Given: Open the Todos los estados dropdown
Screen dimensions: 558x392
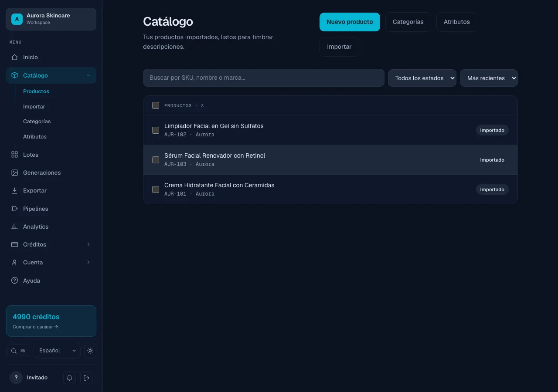Looking at the screenshot, I should (422, 78).
